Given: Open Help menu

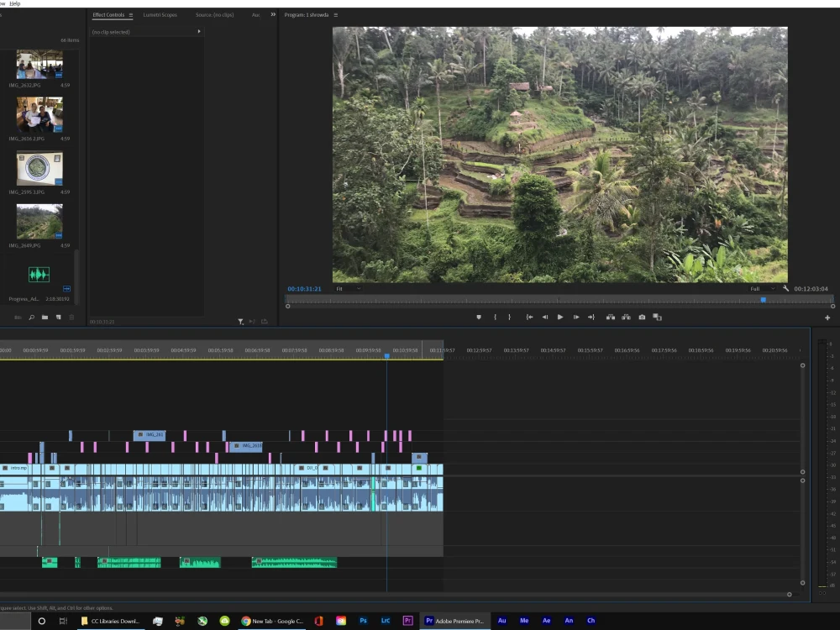Looking at the screenshot, I should tap(15, 3).
